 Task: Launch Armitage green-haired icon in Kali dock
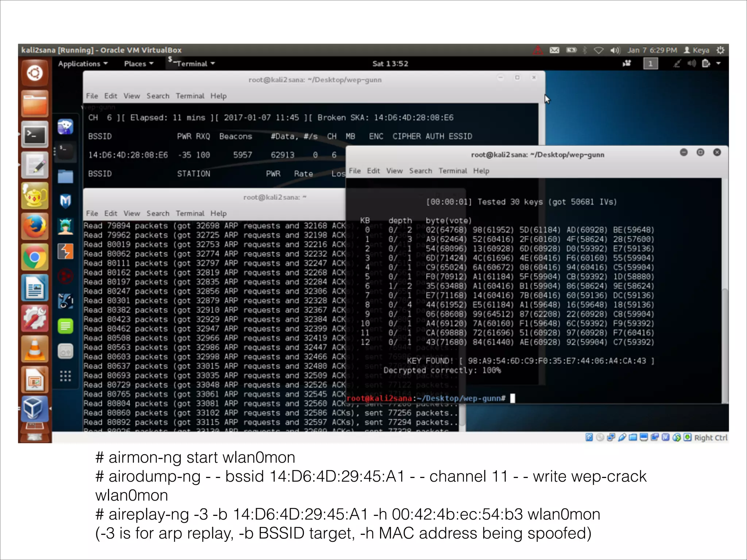65,226
